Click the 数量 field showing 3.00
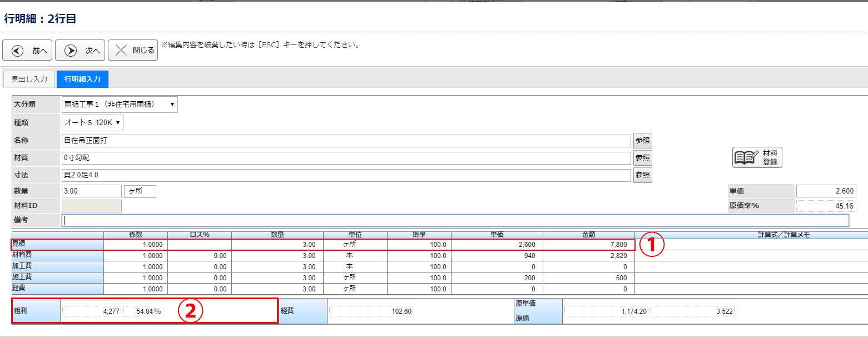Viewport: 868px width, 337px height. click(91, 191)
